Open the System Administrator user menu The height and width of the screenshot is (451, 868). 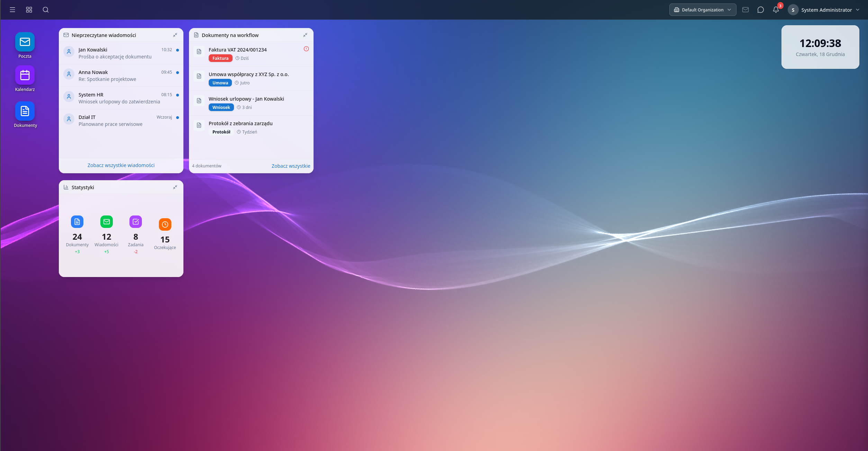pos(826,10)
